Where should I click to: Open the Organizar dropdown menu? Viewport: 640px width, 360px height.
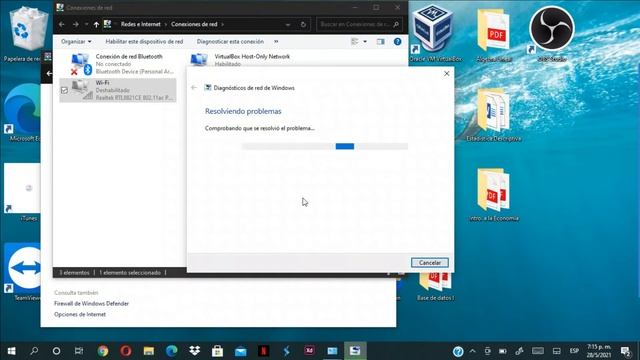coord(76,42)
